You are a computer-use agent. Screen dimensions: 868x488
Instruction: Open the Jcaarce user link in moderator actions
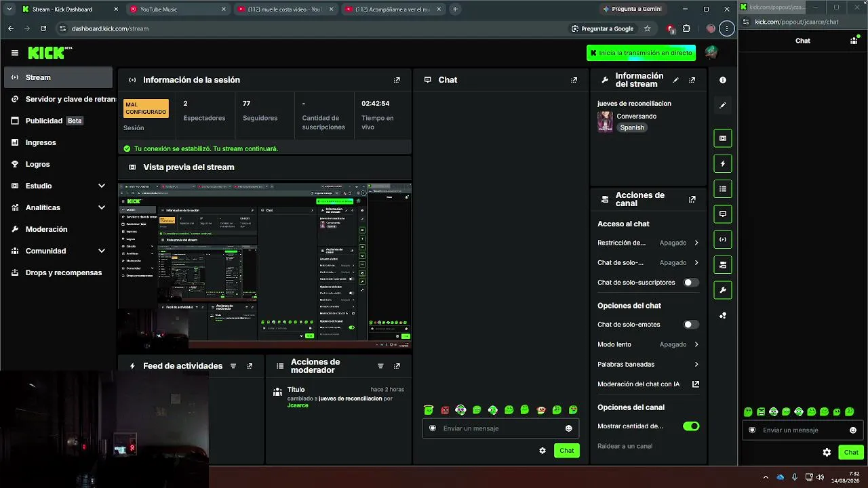pos(298,405)
